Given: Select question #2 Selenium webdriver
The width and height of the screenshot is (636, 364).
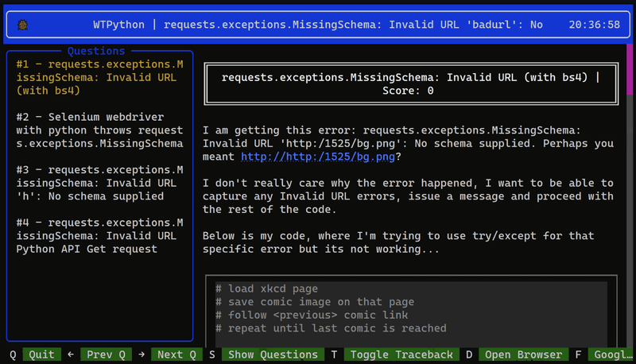Looking at the screenshot, I should pyautogui.click(x=100, y=130).
